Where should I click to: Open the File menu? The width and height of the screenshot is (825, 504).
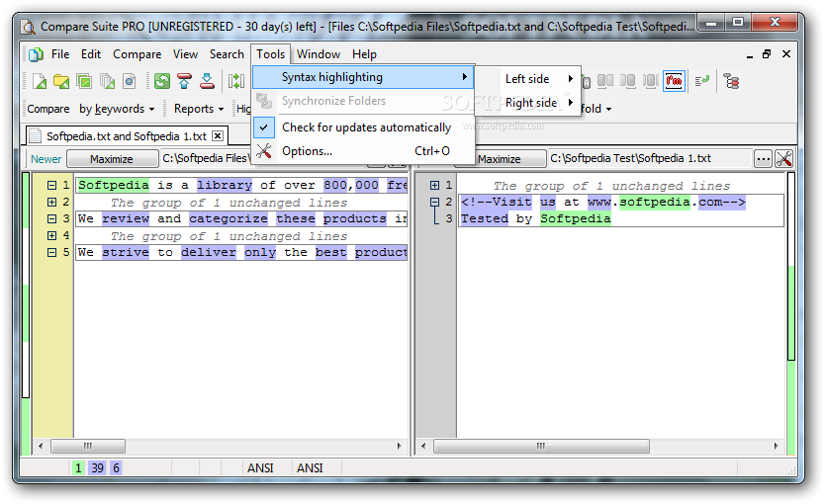pyautogui.click(x=60, y=54)
